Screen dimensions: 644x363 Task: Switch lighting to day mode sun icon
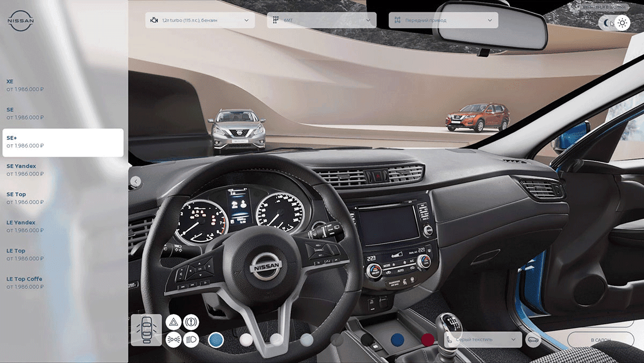point(621,23)
